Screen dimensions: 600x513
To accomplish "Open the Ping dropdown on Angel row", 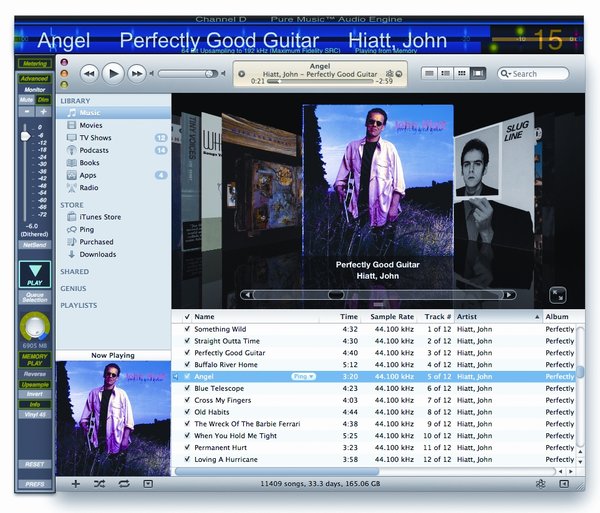I will tap(303, 376).
